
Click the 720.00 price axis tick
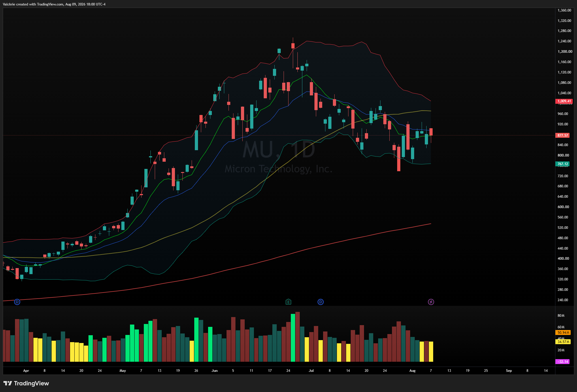tap(563, 176)
